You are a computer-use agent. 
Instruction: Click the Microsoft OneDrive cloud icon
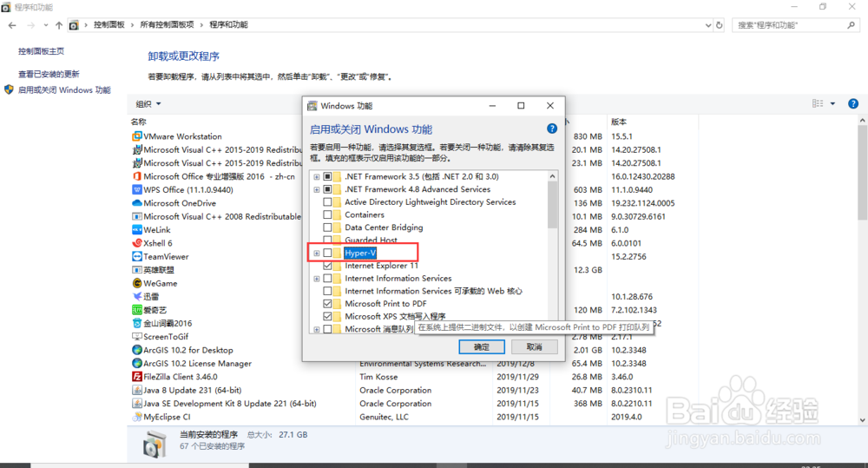pyautogui.click(x=137, y=202)
